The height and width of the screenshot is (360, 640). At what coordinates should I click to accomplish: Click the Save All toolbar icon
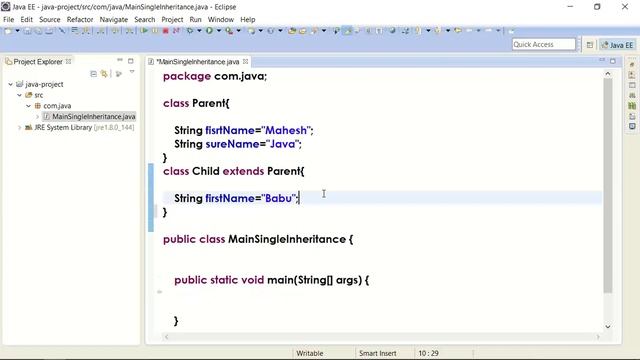[38, 31]
